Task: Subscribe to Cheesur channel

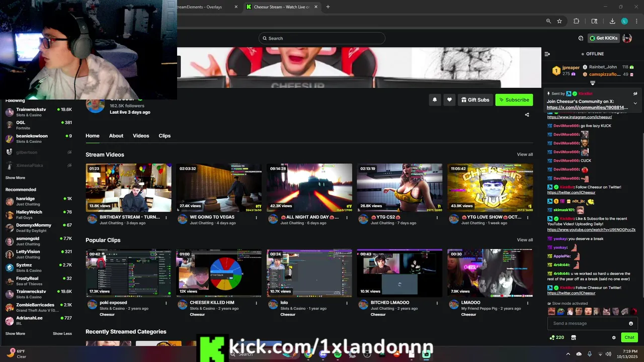Action: (x=514, y=100)
